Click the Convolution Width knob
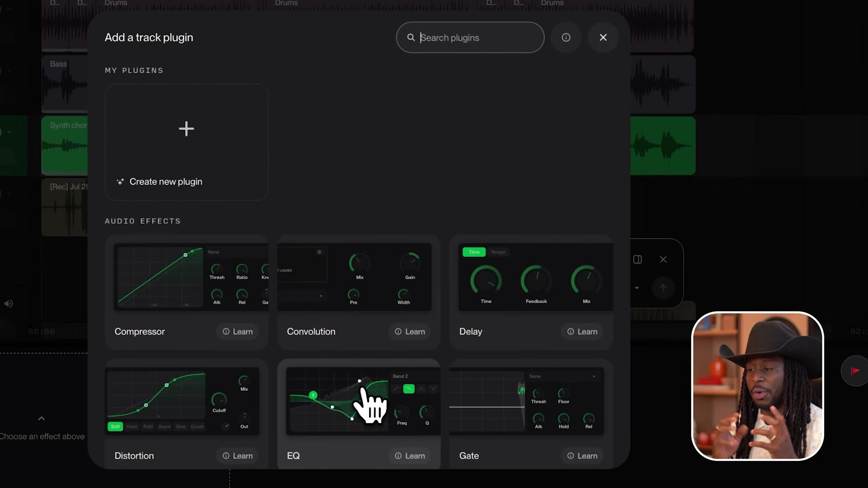 tap(404, 294)
